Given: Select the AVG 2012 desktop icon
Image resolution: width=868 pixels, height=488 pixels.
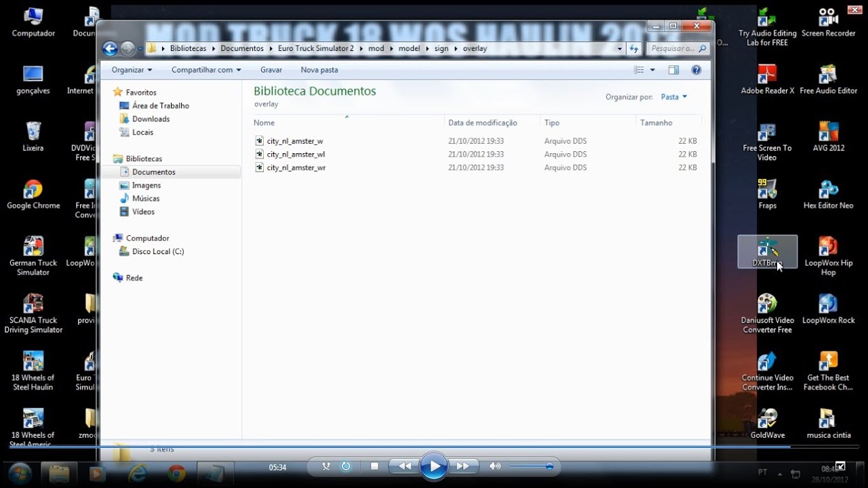Looking at the screenshot, I should [x=828, y=136].
